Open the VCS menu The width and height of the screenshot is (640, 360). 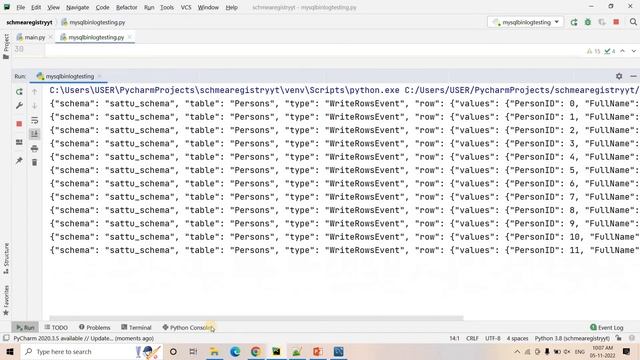(x=186, y=7)
